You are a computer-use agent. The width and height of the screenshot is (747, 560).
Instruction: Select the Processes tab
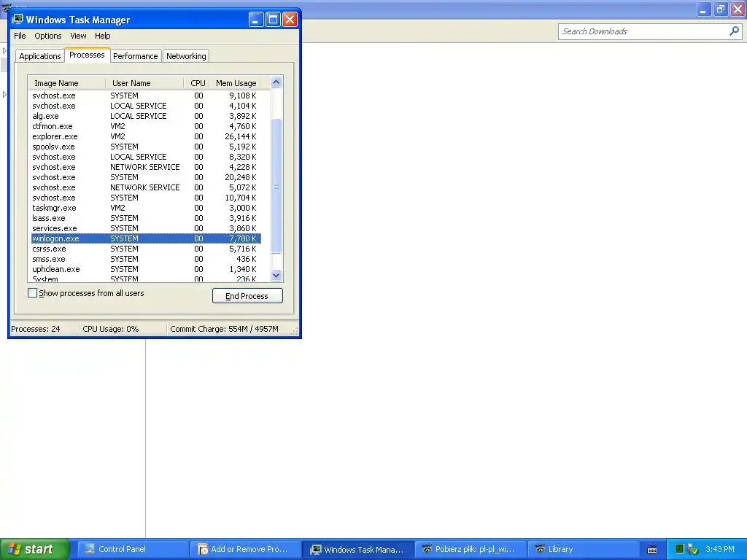[87, 55]
